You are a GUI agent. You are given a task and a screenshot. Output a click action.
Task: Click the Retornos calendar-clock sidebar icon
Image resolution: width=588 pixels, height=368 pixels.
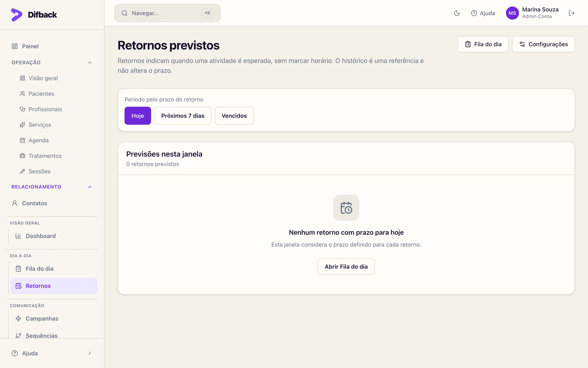[x=18, y=286]
